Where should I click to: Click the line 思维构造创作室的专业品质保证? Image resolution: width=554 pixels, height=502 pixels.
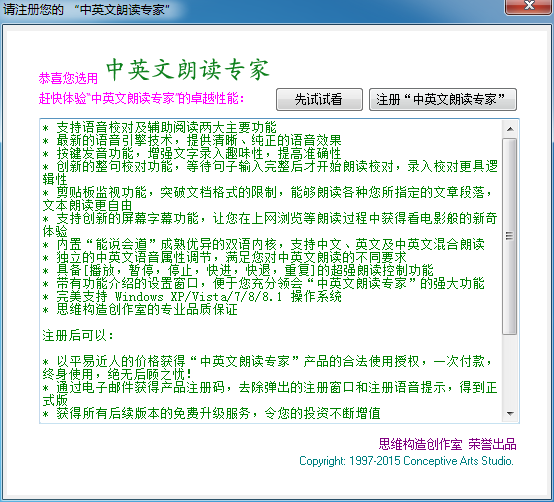140,309
